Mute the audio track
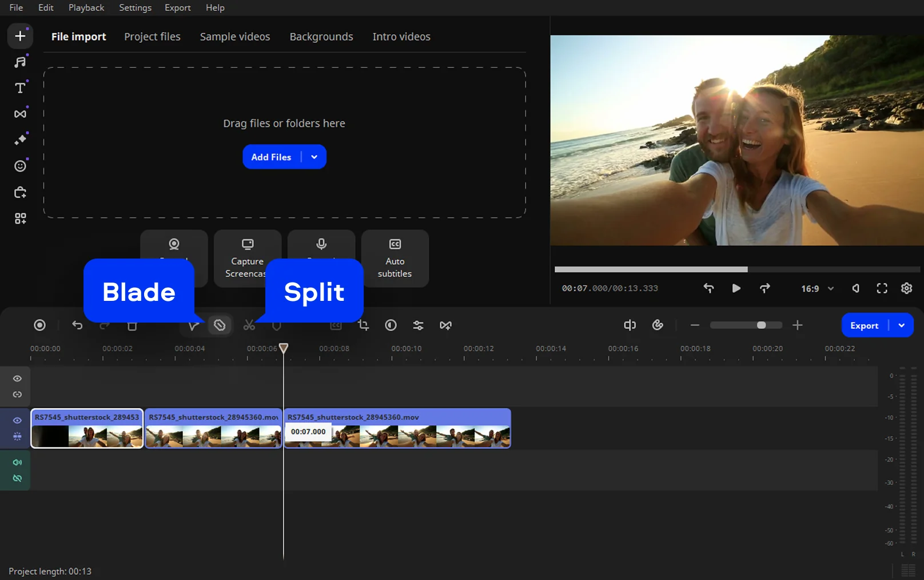 [17, 462]
